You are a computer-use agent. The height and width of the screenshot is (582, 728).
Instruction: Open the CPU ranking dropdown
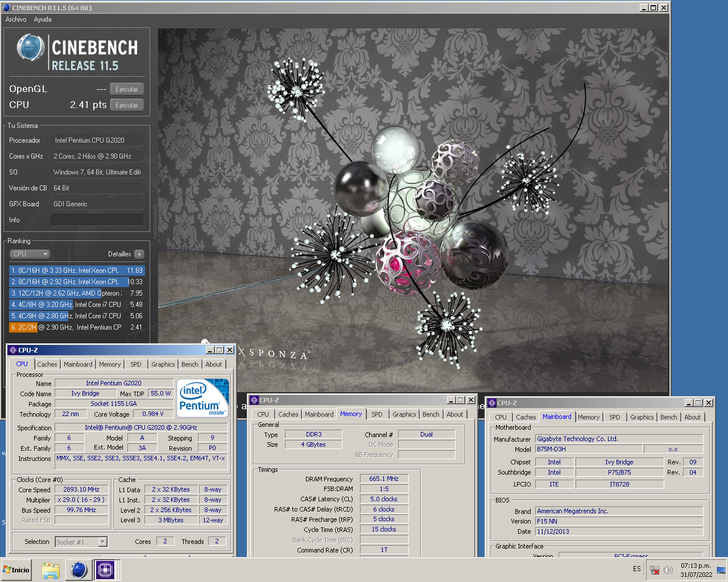click(30, 254)
